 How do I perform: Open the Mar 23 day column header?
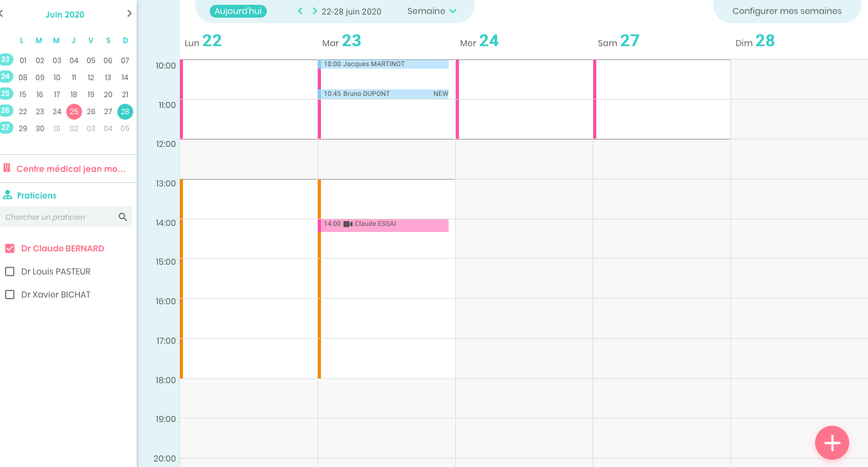pos(342,41)
